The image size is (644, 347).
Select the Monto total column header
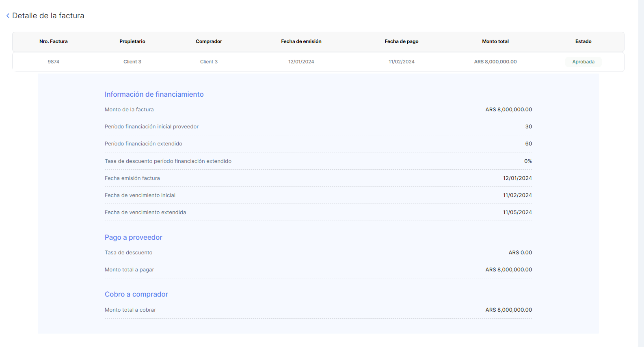click(x=495, y=41)
